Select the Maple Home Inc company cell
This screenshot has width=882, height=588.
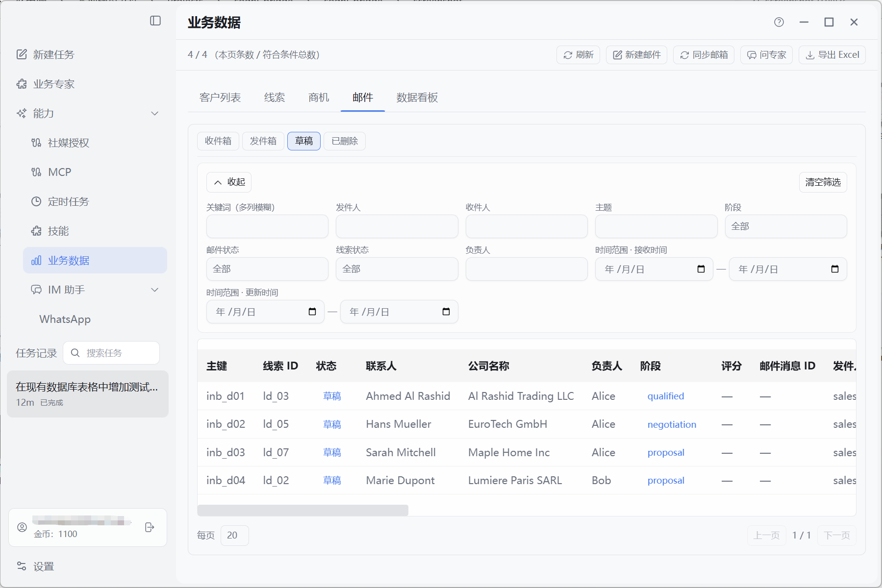(x=509, y=452)
